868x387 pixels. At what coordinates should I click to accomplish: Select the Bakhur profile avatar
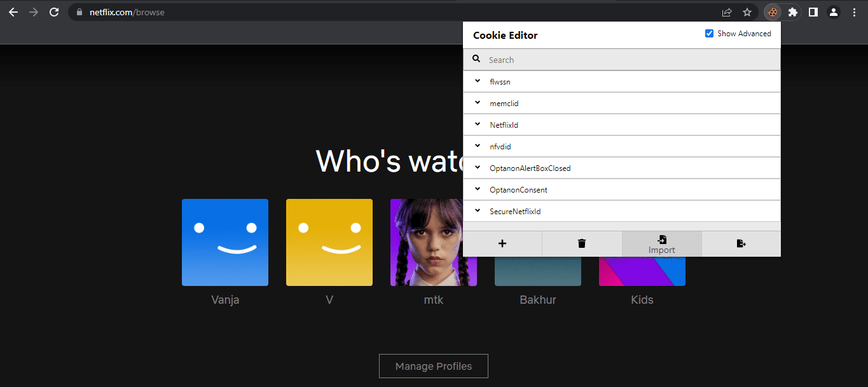click(538, 271)
